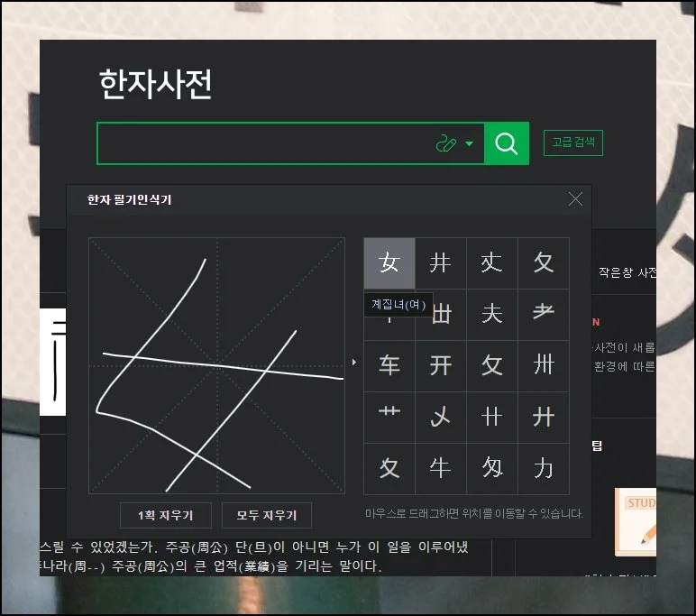Open the STUDY notepad thumbnail
696x616 pixels.
[x=636, y=522]
